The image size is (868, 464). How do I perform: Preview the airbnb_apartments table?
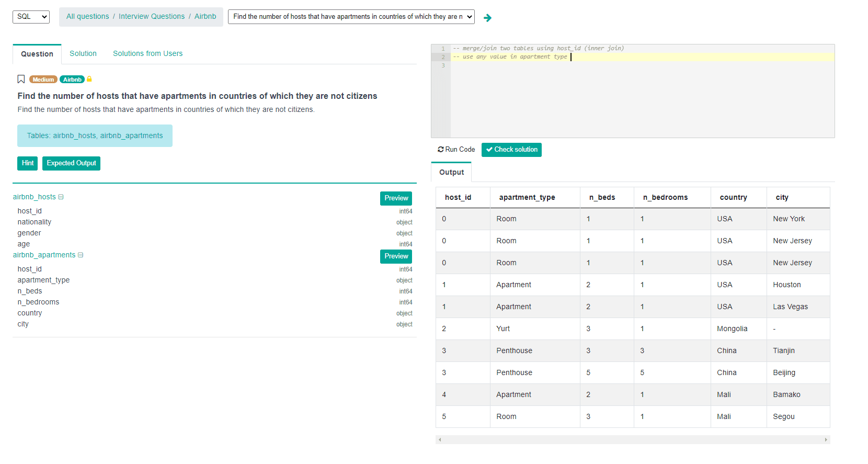click(x=396, y=256)
